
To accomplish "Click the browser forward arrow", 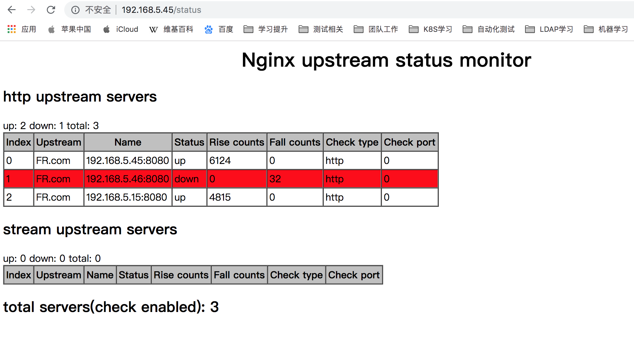I will click(31, 10).
